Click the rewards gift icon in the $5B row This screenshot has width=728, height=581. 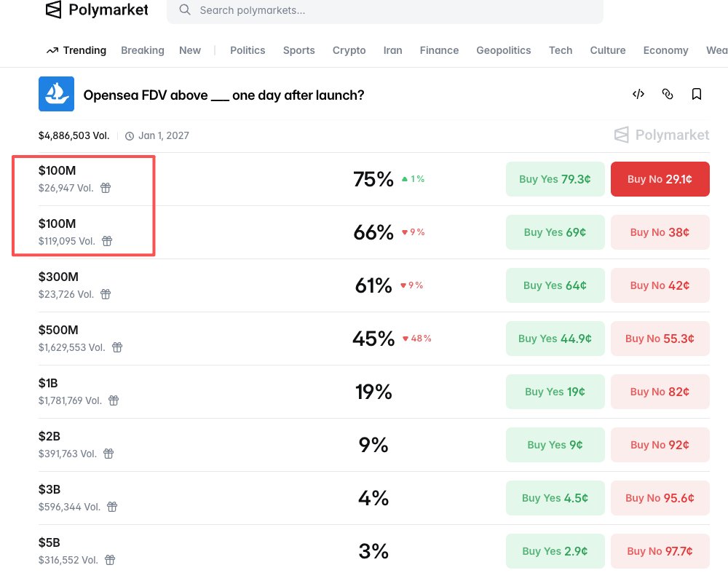coord(110,560)
